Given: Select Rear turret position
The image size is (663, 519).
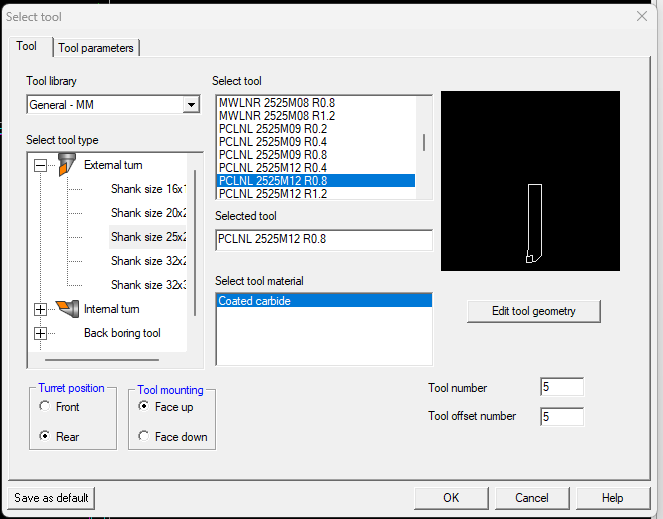Looking at the screenshot, I should pos(44,436).
